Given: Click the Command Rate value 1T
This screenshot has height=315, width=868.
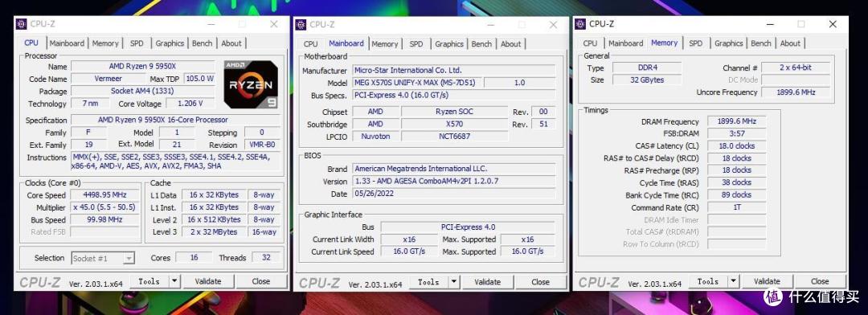Looking at the screenshot, I should (737, 207).
